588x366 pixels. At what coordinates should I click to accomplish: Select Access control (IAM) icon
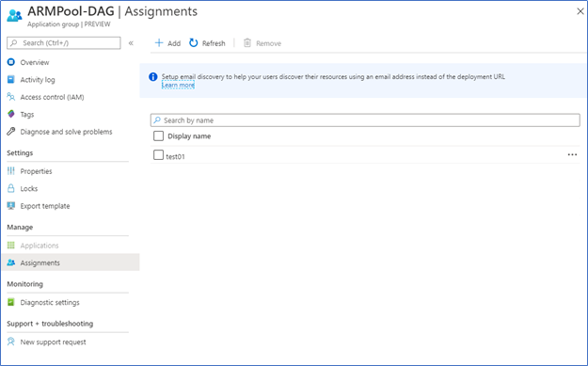coord(11,97)
